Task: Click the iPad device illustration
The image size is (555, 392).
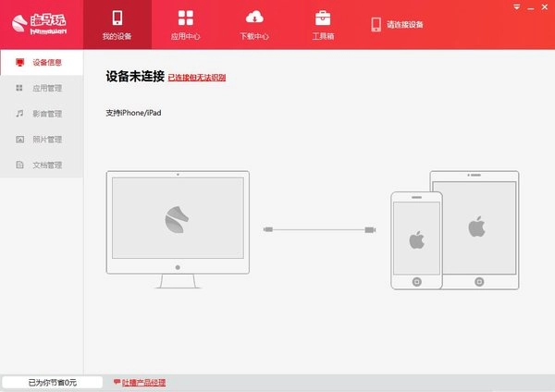Action: [x=475, y=227]
